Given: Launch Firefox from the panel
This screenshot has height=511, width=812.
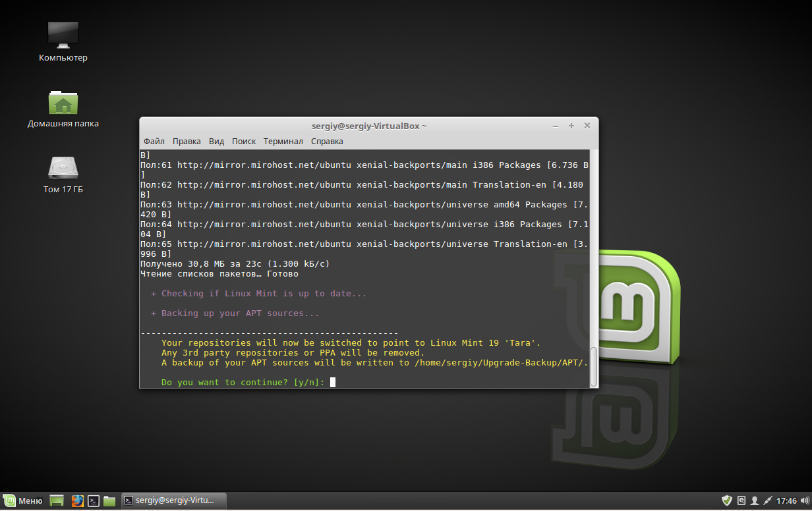Looking at the screenshot, I should (x=78, y=501).
